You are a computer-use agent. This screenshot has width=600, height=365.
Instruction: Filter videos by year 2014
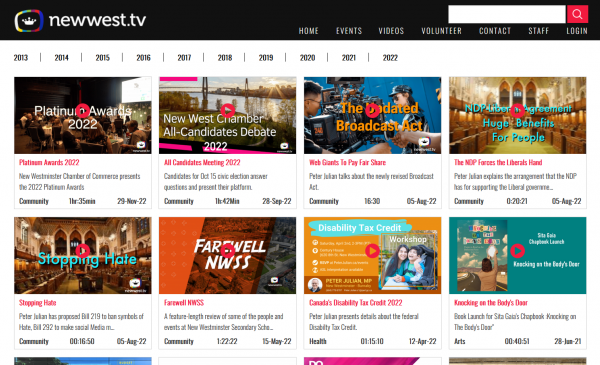coord(61,58)
